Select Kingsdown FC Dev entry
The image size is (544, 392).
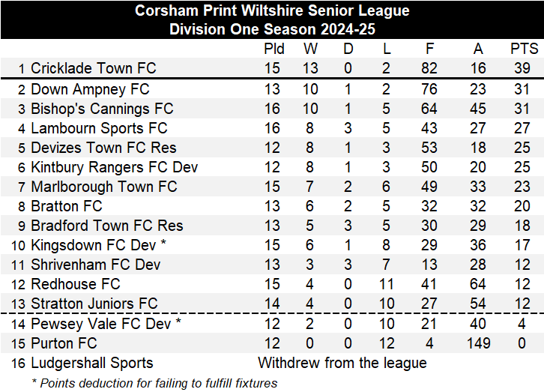point(94,245)
